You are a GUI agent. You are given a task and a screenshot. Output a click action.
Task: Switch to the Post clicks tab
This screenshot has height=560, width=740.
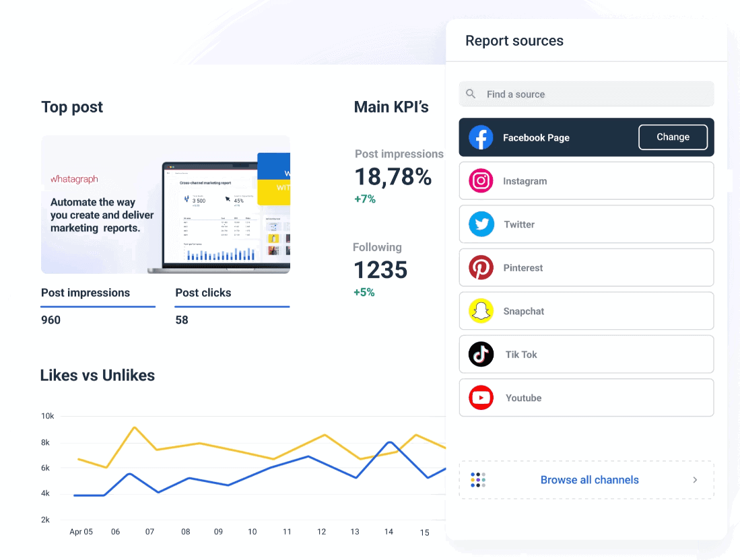pos(203,293)
